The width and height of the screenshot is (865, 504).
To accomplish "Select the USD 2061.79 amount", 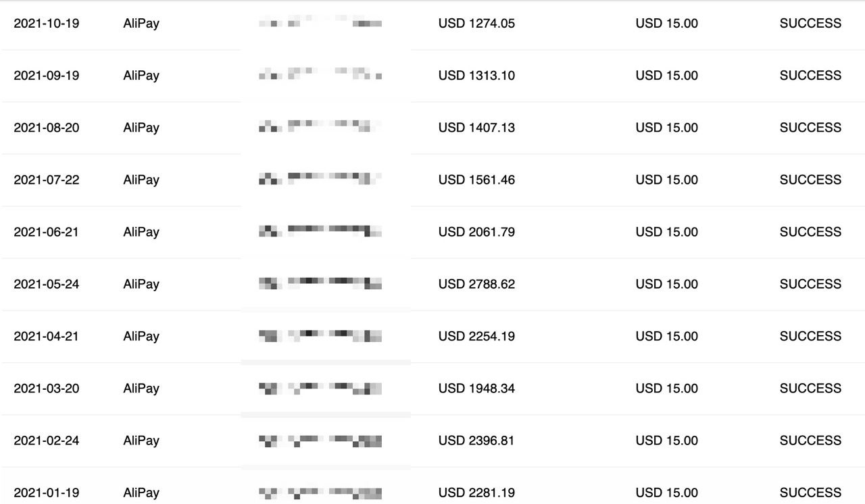I will pyautogui.click(x=476, y=232).
